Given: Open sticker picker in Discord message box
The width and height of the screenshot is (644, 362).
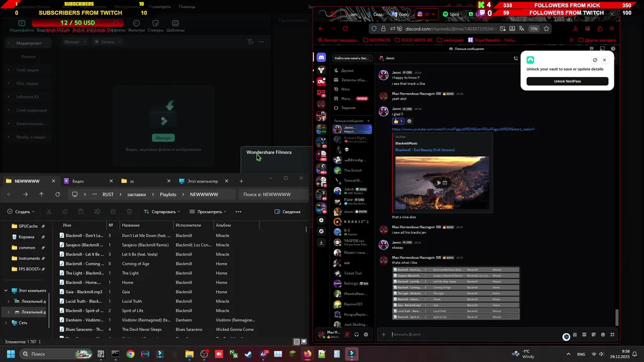Looking at the screenshot, I should coord(594,335).
